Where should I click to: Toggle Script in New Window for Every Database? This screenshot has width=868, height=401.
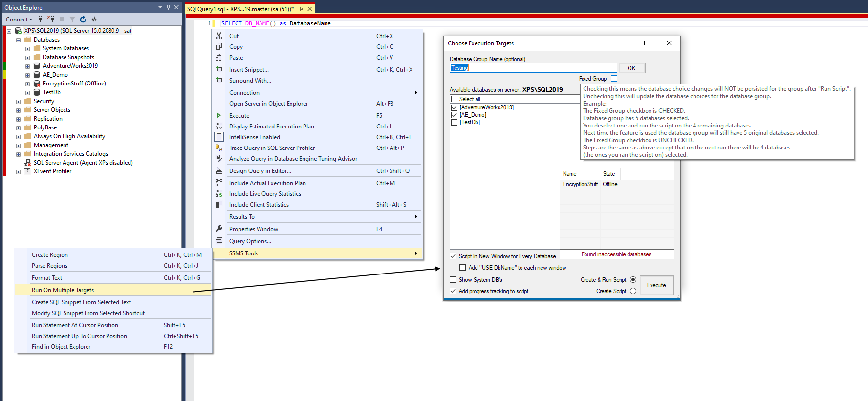453,256
